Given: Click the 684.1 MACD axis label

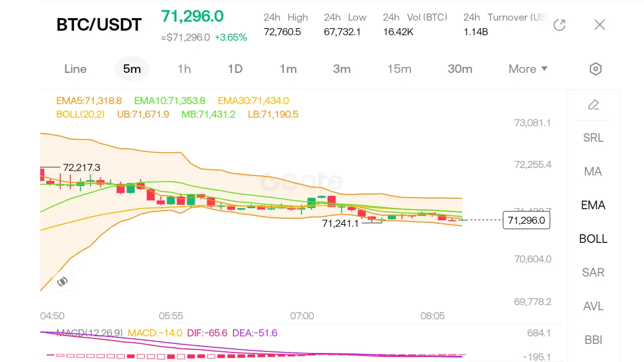Looking at the screenshot, I should point(538,333).
